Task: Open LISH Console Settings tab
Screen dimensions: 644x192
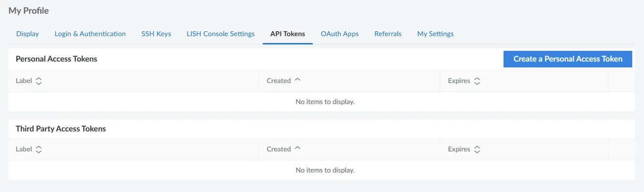Action: point(221,34)
